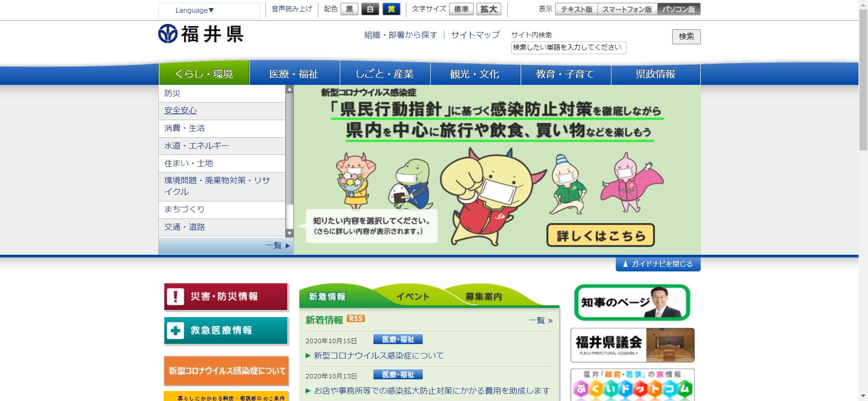Select black color scheme
The height and width of the screenshot is (401, 868).
pyautogui.click(x=349, y=9)
